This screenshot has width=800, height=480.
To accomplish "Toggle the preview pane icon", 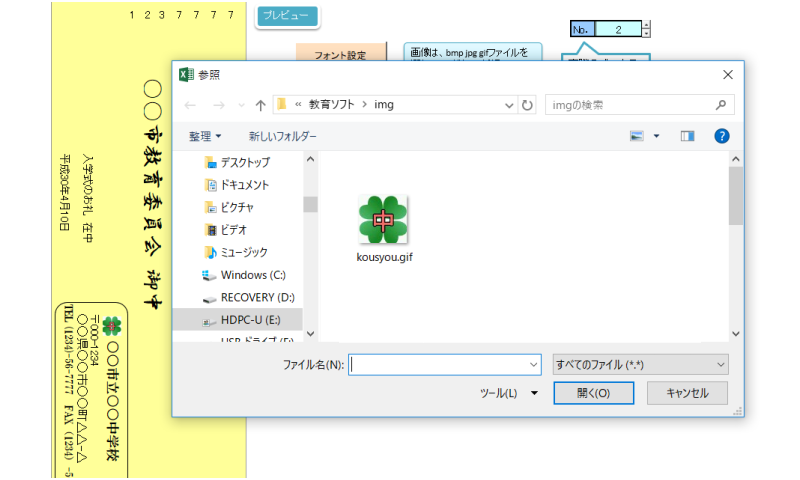I will (x=687, y=136).
